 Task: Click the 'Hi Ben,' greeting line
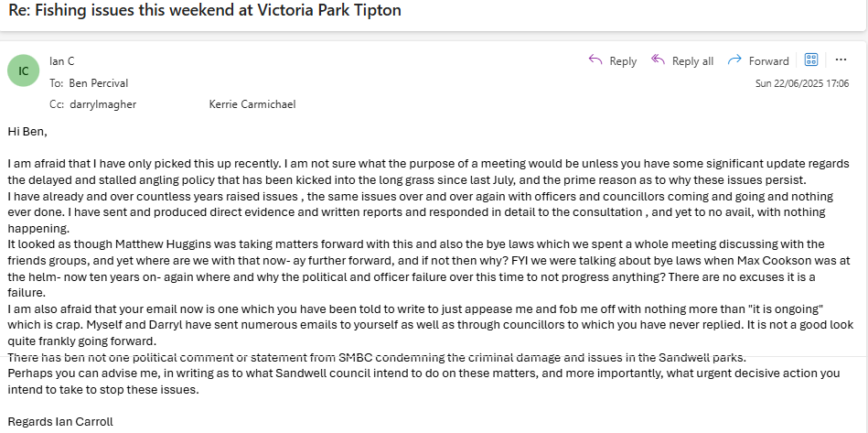27,131
